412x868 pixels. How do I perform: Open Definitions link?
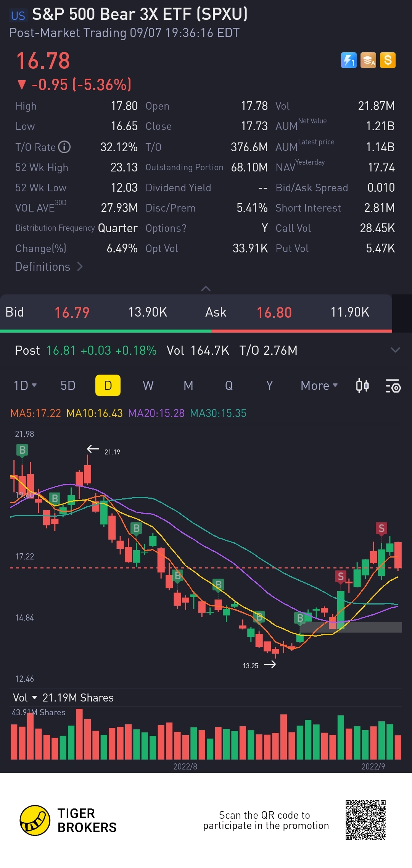[x=49, y=267]
